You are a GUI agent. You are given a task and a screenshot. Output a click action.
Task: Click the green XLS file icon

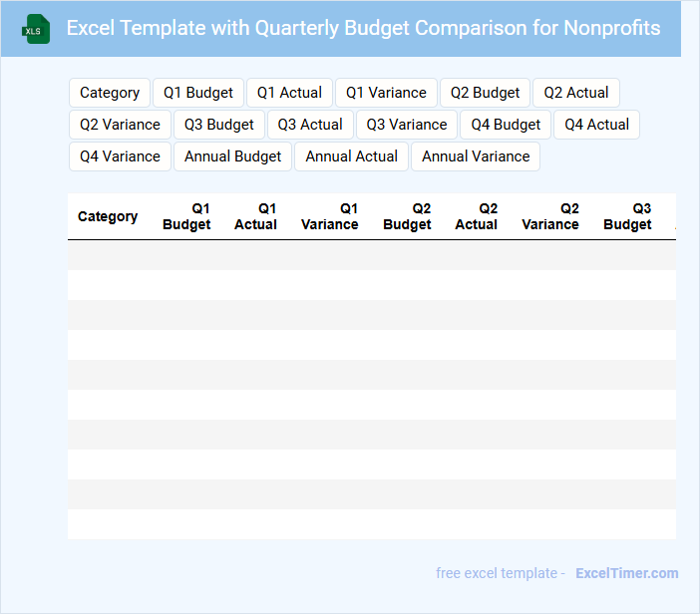click(x=36, y=29)
